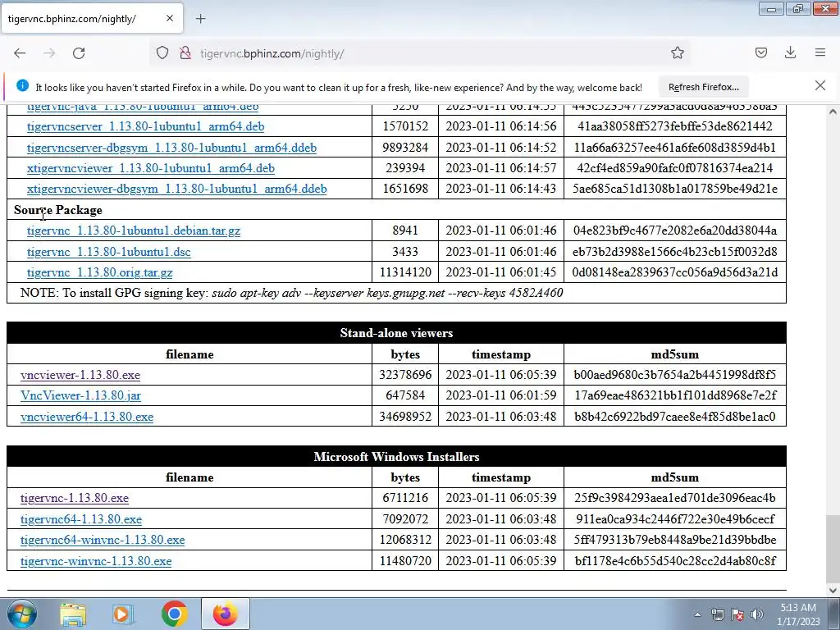Click timestamp 2023-01-11 06:01:59
Viewport: 840px width, 630px height.
click(501, 395)
